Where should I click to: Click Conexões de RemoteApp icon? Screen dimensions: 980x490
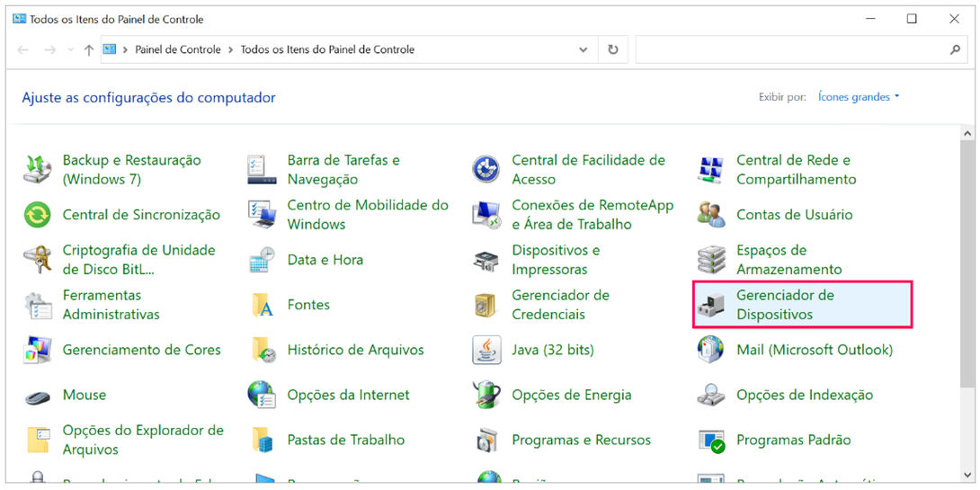(x=487, y=215)
